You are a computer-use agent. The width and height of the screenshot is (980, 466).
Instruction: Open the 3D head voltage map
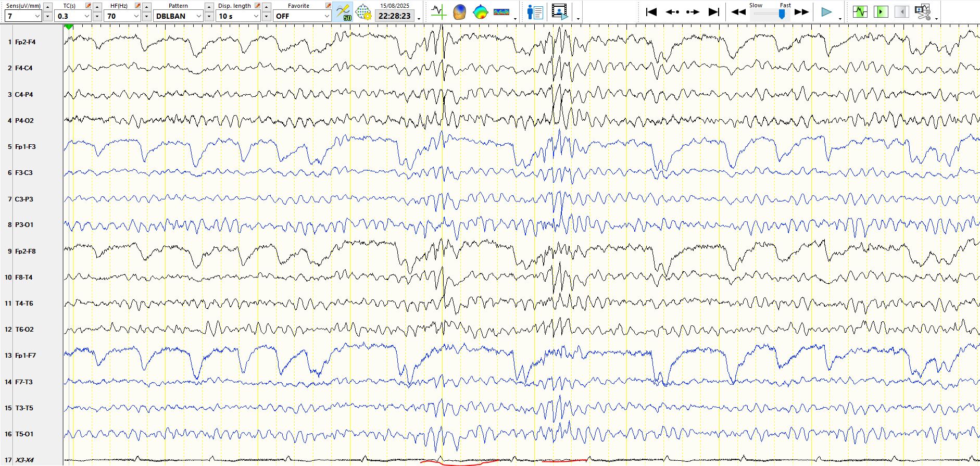(459, 11)
